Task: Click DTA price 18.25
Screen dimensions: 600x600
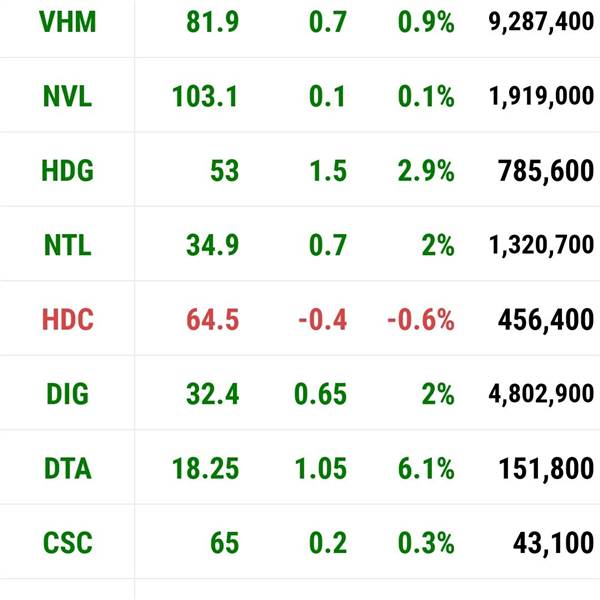Action: pos(205,468)
